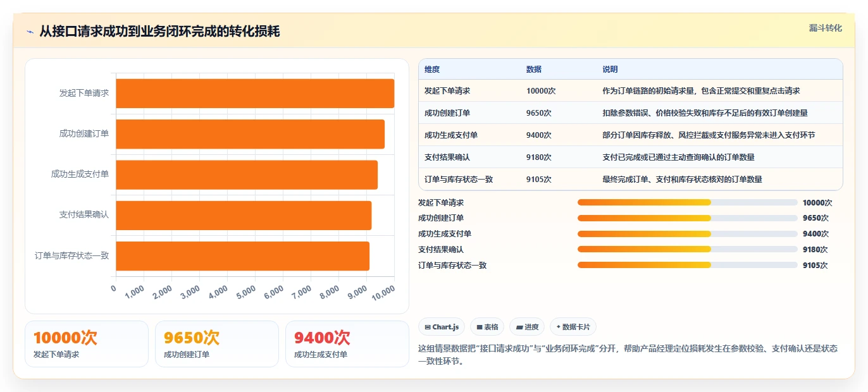
Task: Click the 9180次 progress bar for 支付结果确认
Action: tap(687, 249)
